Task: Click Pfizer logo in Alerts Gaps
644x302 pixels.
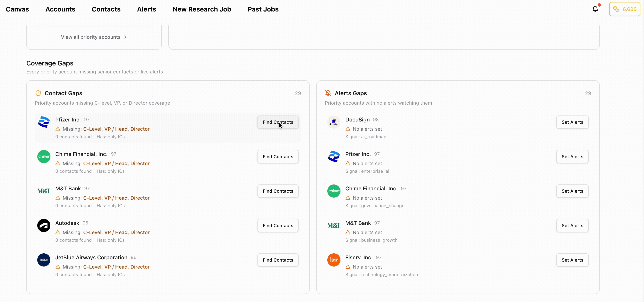Action: (x=334, y=157)
